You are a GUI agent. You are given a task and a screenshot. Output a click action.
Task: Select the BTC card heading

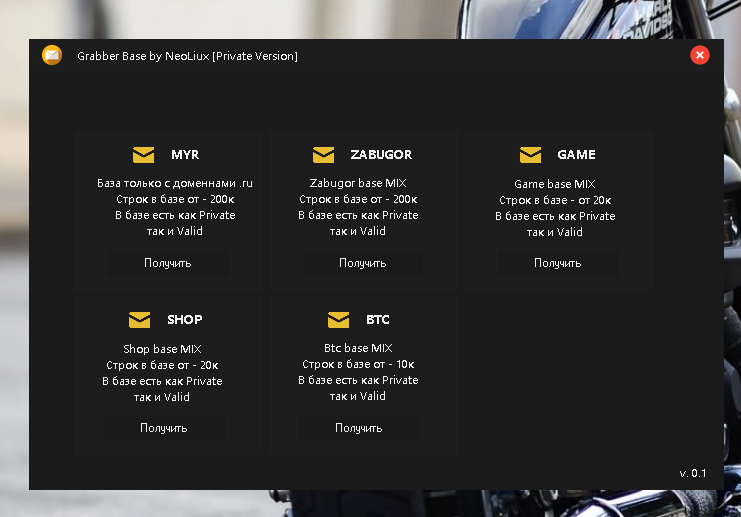pos(378,320)
